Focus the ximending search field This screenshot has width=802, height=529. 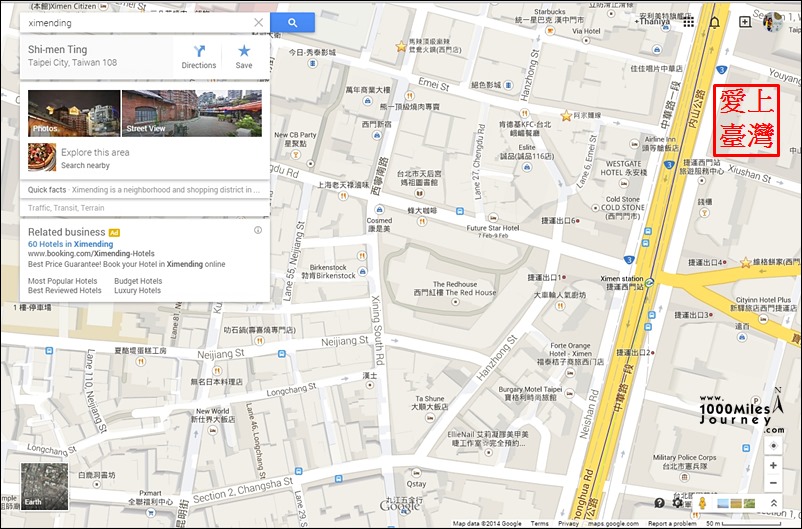[x=136, y=23]
